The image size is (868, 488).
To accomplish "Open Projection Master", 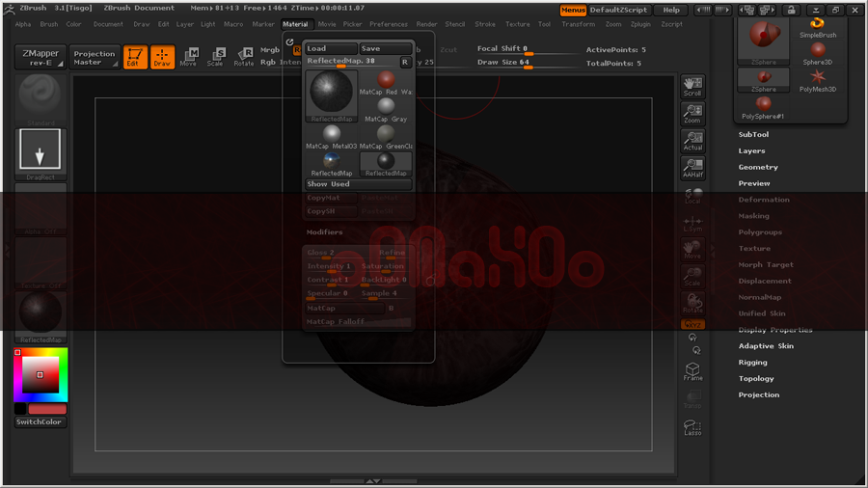I will (x=95, y=57).
